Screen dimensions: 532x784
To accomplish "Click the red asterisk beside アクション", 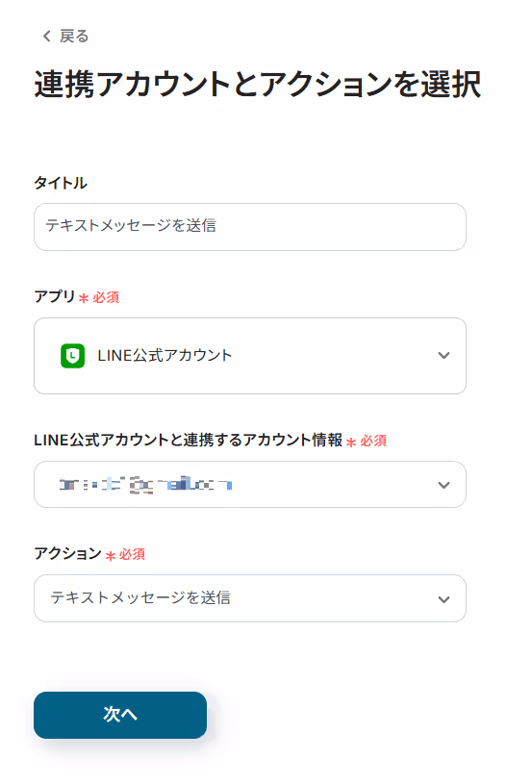I will click(x=111, y=555).
